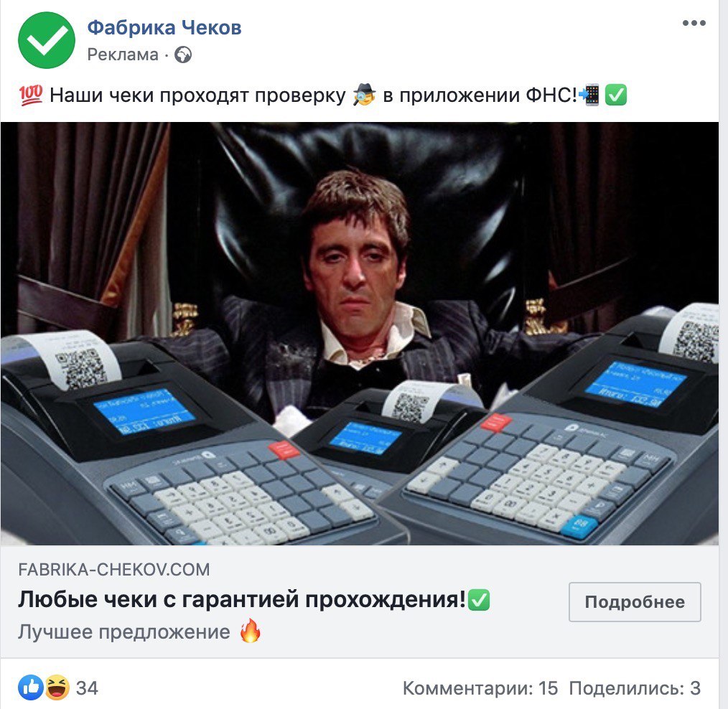
Task: Click the phone emoji after ФНС
Action: [x=589, y=95]
